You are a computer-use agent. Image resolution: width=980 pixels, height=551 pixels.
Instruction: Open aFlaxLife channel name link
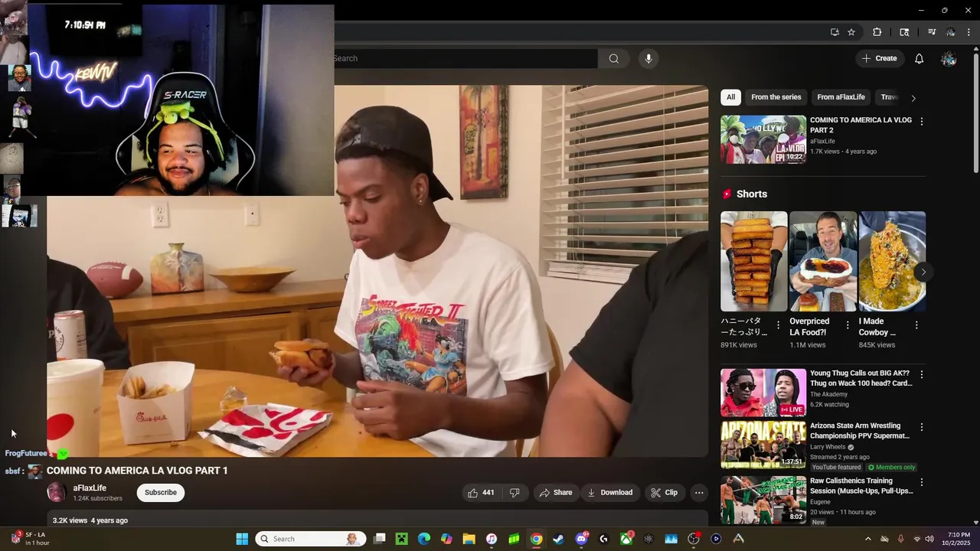[90, 488]
